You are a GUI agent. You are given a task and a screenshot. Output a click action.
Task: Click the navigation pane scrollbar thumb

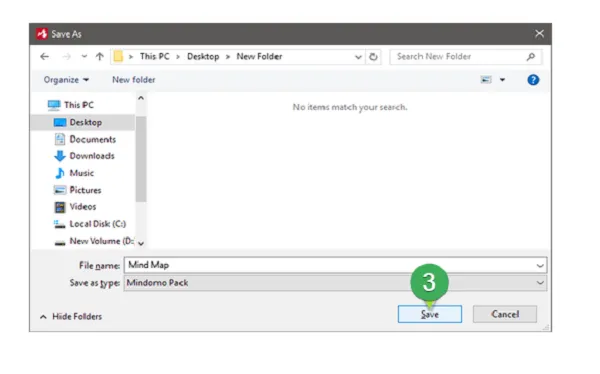141,158
